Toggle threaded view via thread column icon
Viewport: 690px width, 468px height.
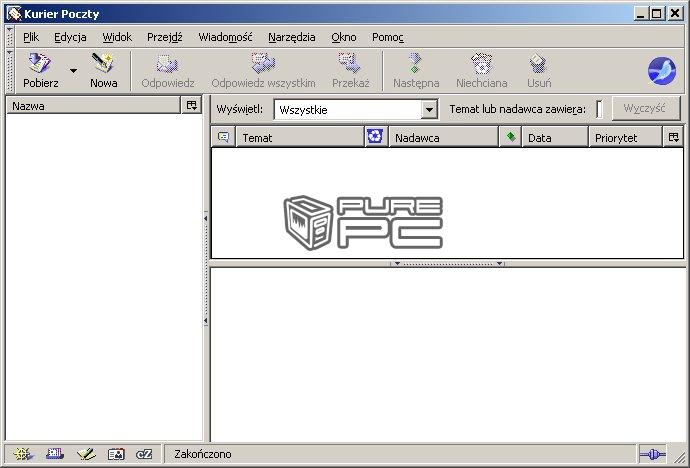tap(224, 137)
